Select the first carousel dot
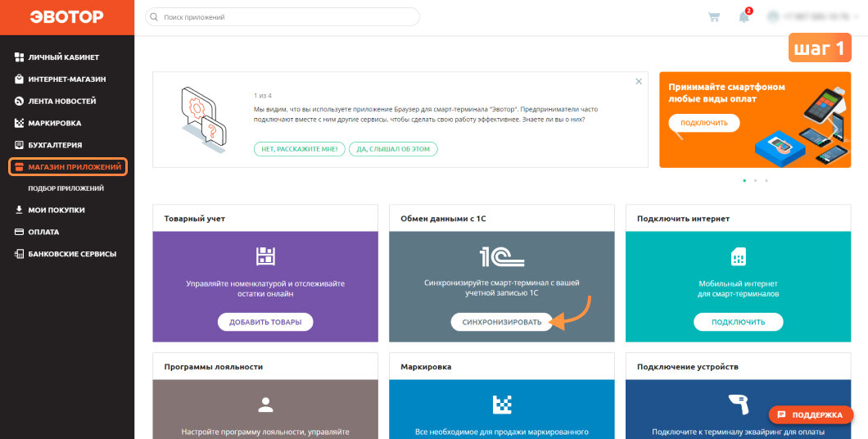The width and height of the screenshot is (868, 439). click(744, 180)
